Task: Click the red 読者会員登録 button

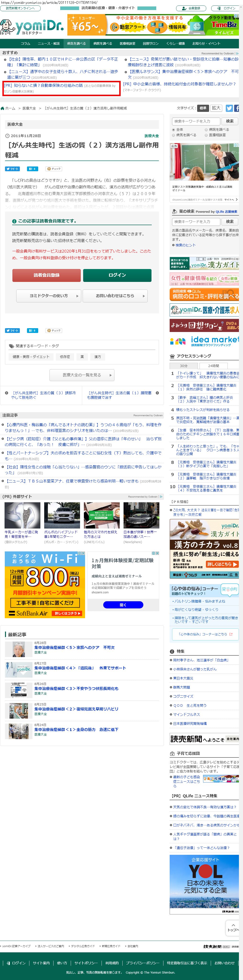Action: click(x=46, y=275)
